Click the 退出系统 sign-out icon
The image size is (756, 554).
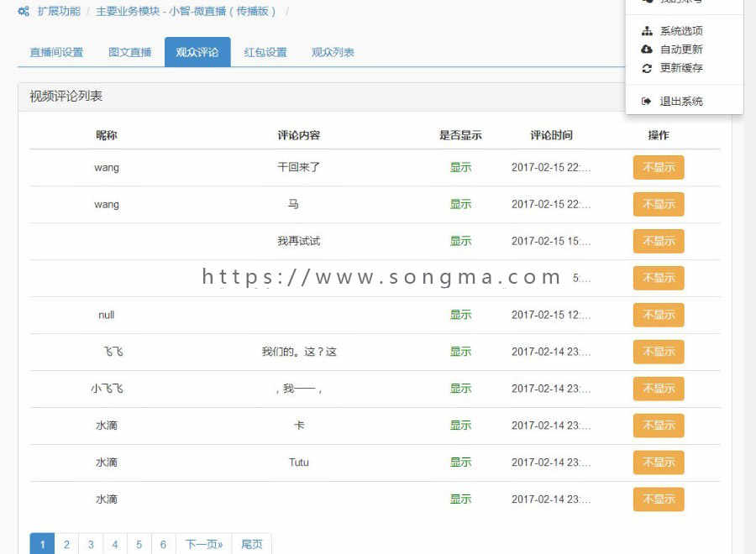647,102
